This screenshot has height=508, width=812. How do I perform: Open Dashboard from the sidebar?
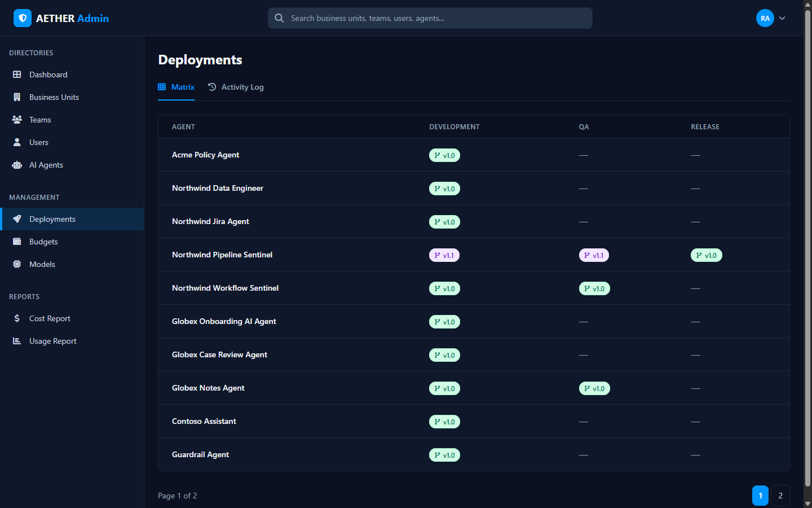click(x=72, y=75)
